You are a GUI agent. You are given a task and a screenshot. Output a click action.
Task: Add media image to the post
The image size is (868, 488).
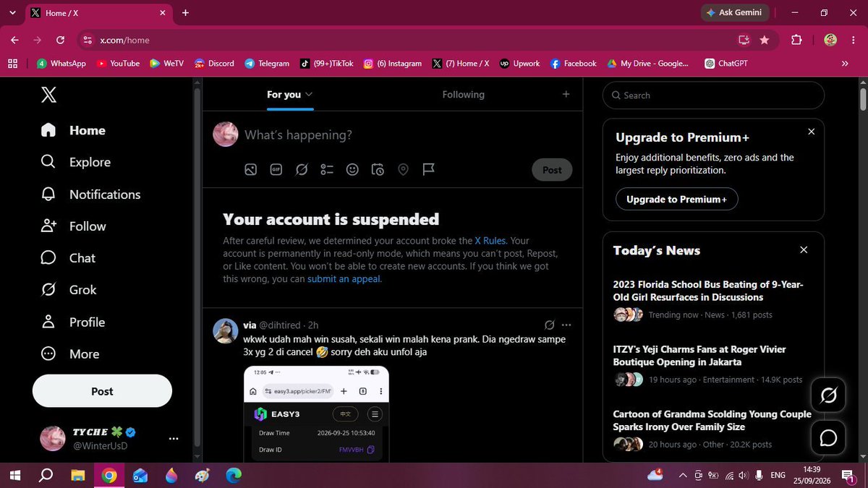(x=250, y=169)
